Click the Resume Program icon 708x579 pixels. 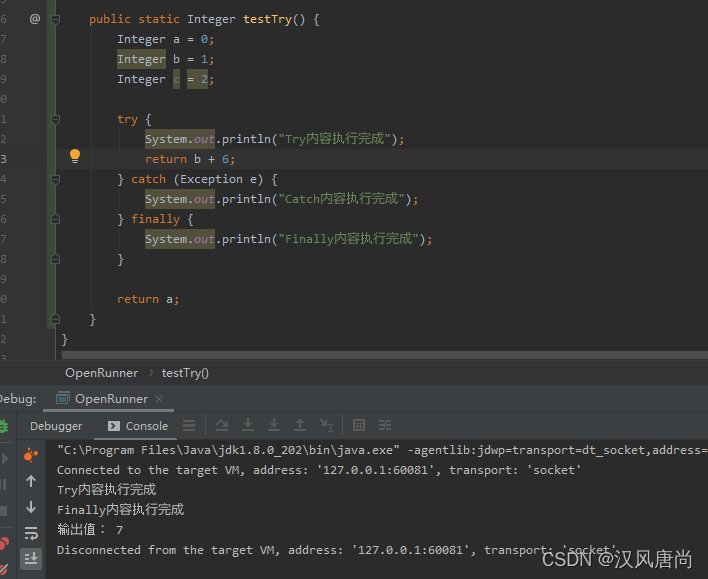pyautogui.click(x=5, y=459)
